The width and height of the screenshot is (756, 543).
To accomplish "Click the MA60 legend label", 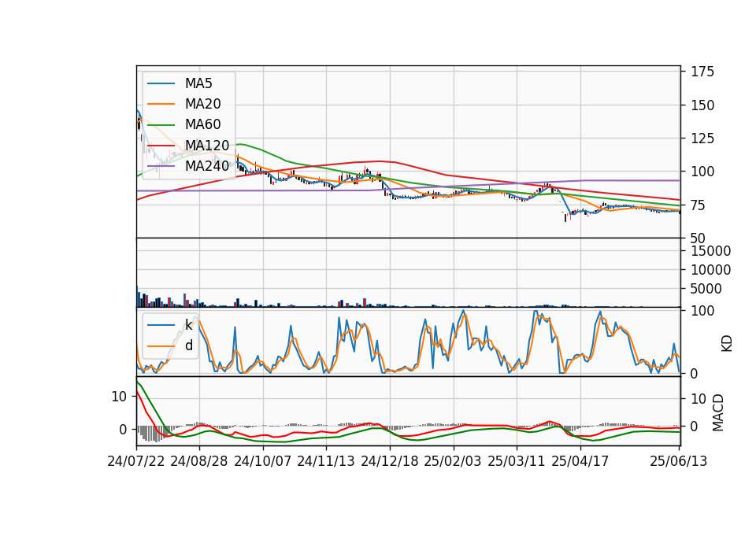I will point(203,125).
